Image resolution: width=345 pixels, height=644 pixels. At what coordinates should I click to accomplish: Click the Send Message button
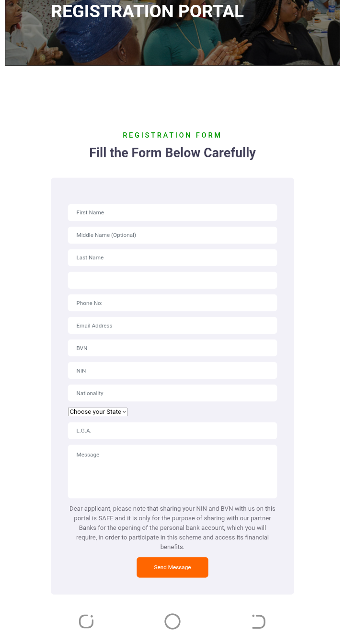pos(172,567)
